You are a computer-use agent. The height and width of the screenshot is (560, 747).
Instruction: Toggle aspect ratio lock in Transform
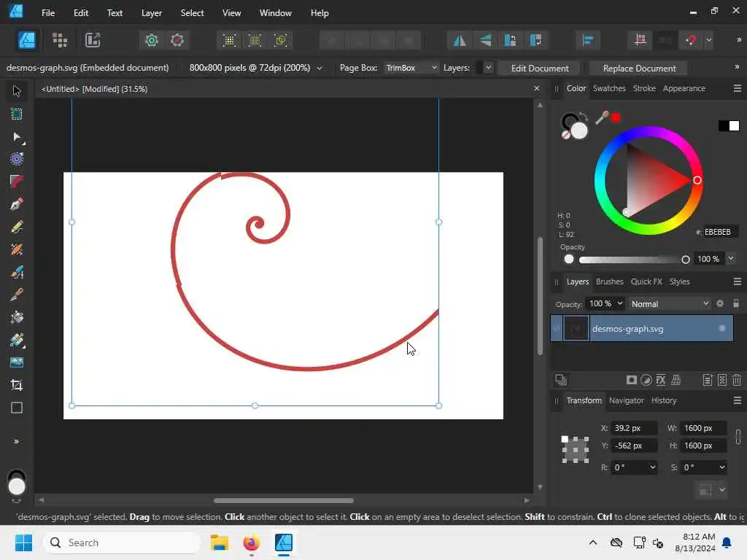[x=738, y=437]
